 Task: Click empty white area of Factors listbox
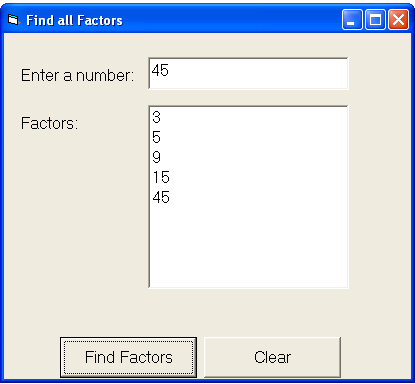[248, 247]
